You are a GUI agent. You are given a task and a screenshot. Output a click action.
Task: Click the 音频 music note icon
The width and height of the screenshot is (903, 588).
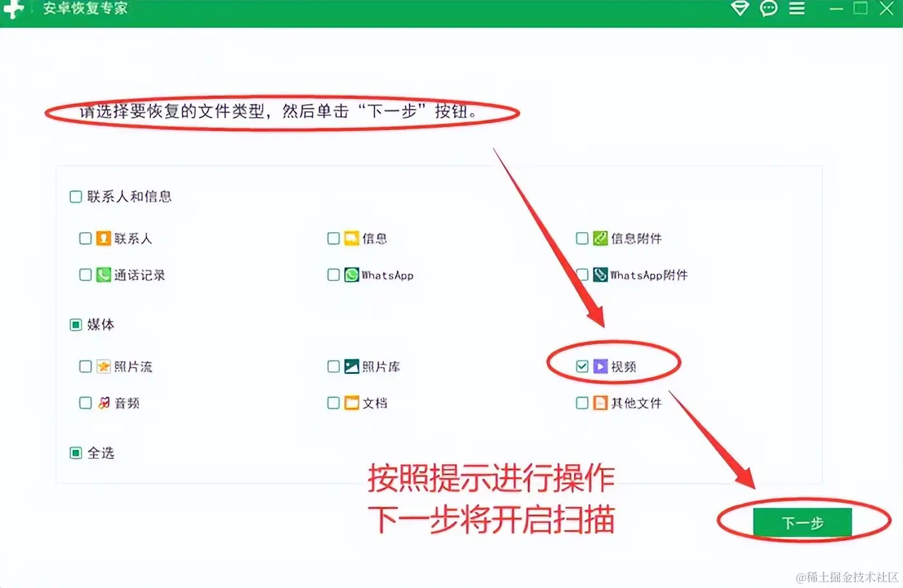point(103,404)
